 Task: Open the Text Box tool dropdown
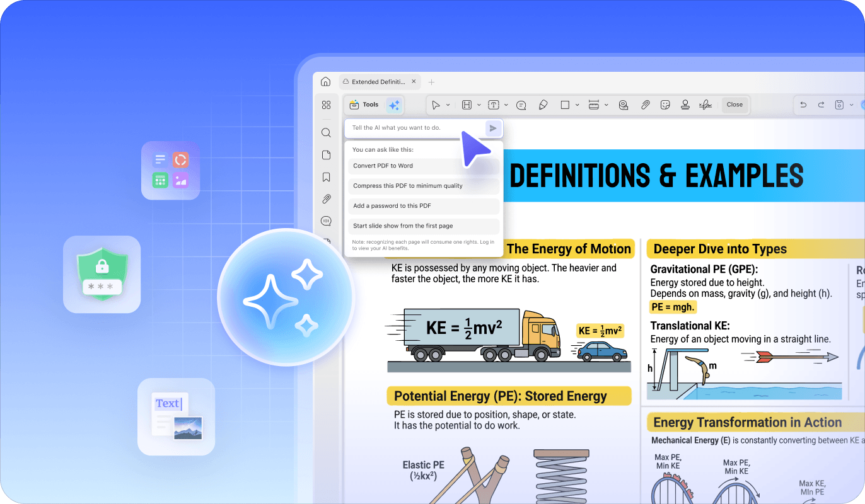click(x=506, y=105)
